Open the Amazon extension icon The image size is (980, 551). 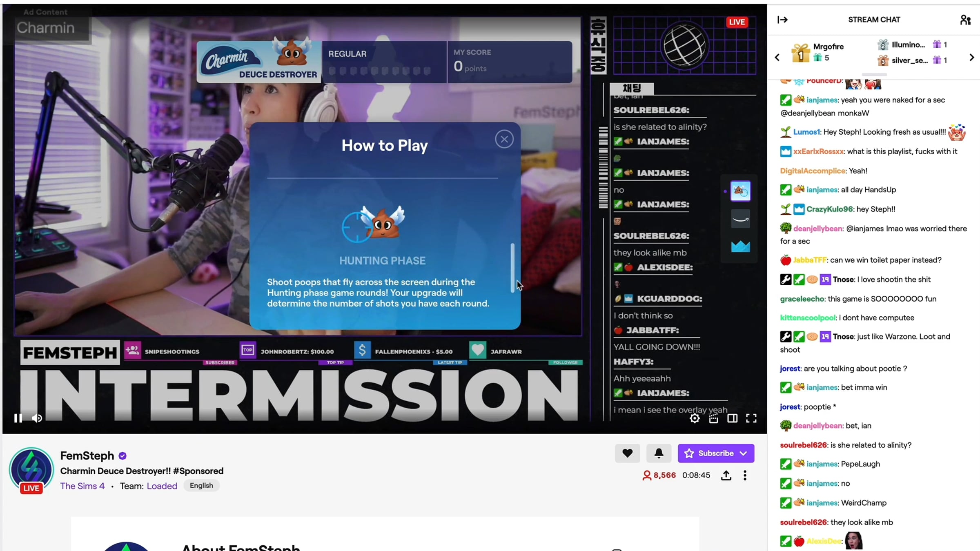pyautogui.click(x=740, y=219)
